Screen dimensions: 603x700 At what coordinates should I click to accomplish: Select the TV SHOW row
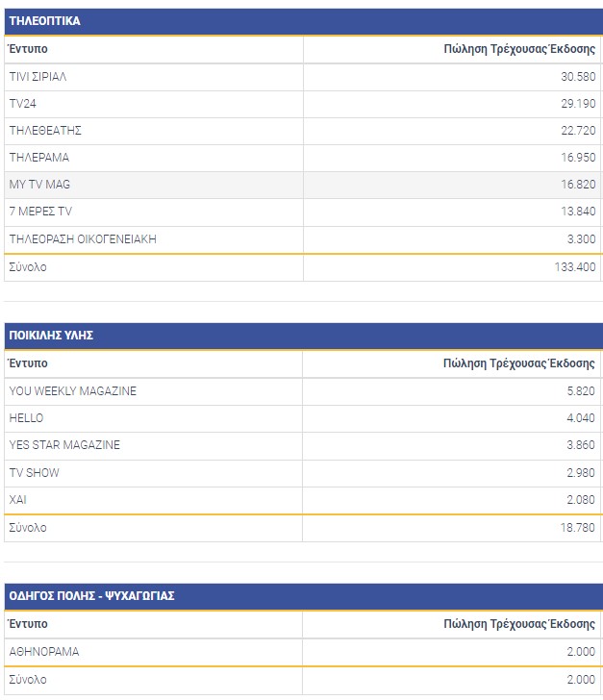35,472
